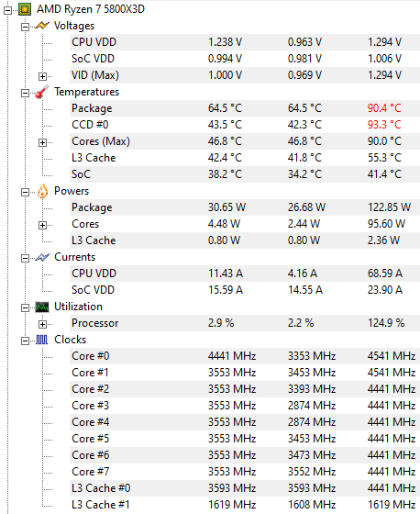Expand the Cores power entry
Viewport: 420px width, 514px height.
click(x=42, y=225)
